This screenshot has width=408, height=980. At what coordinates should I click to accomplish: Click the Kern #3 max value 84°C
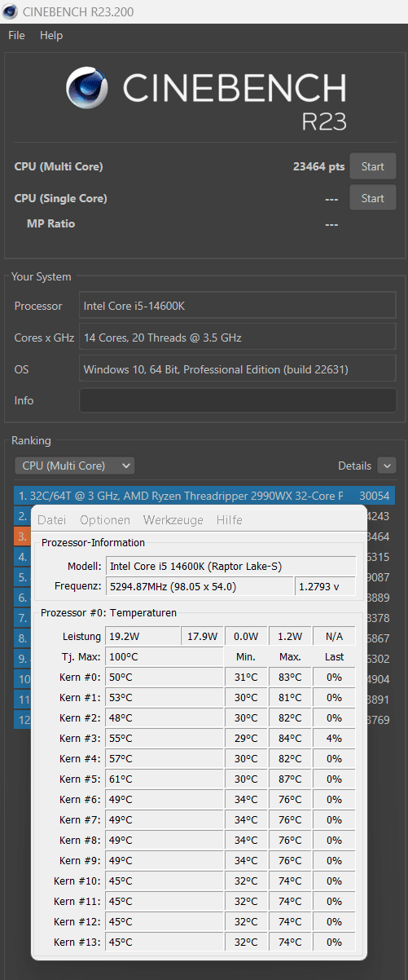(x=290, y=738)
